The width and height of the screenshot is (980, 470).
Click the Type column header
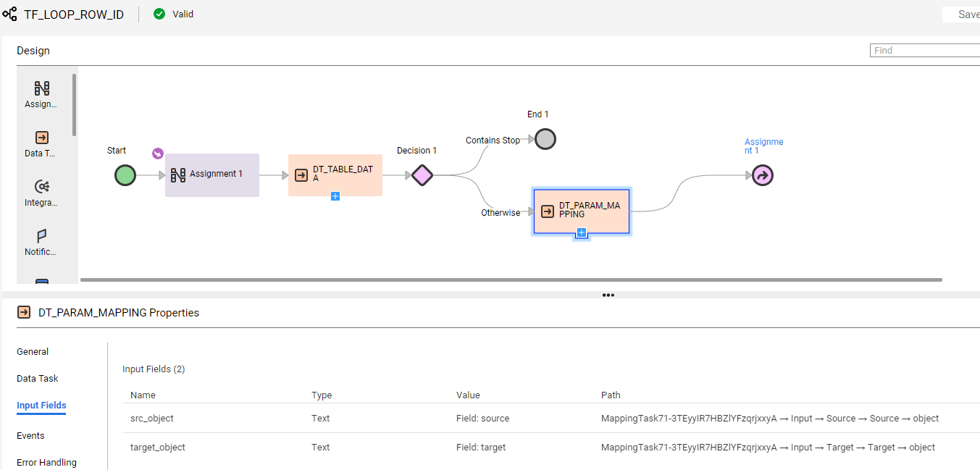click(x=322, y=395)
